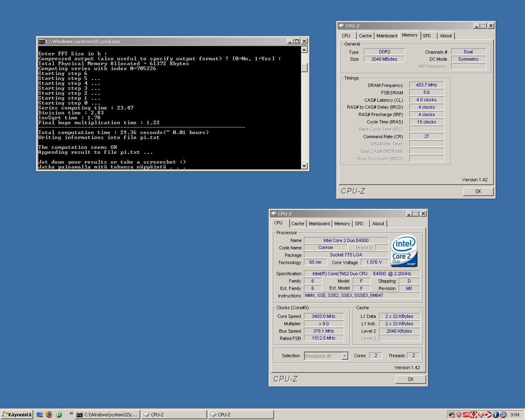Click the 453.7 MHz DRAM Frequency value
Viewport: 525px width, 420px height.
click(x=427, y=85)
